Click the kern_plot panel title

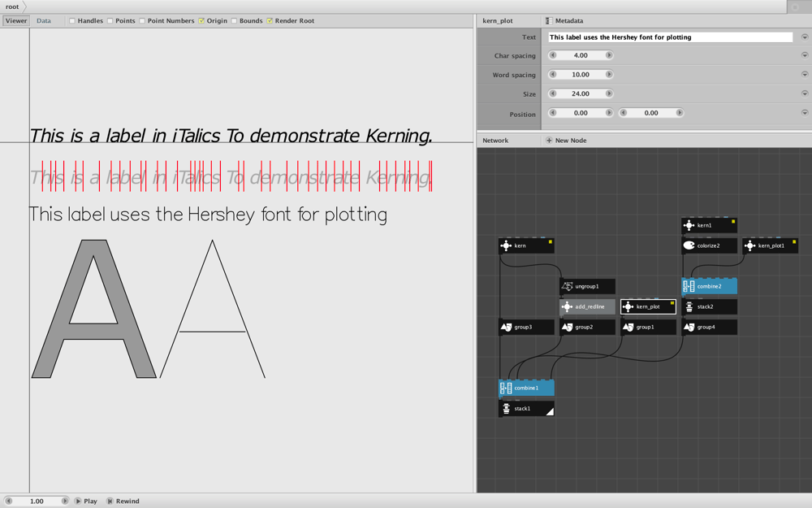pos(497,21)
